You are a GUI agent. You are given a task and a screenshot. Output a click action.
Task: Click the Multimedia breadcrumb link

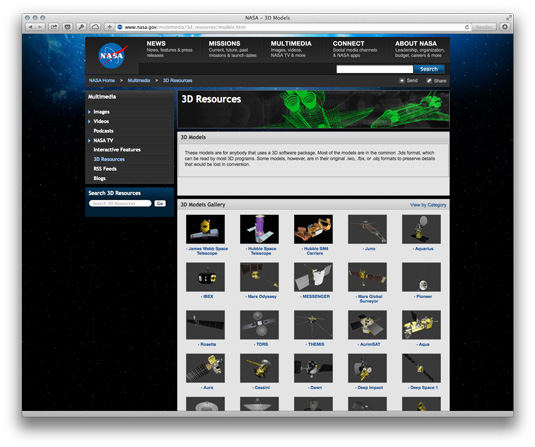[x=139, y=81]
